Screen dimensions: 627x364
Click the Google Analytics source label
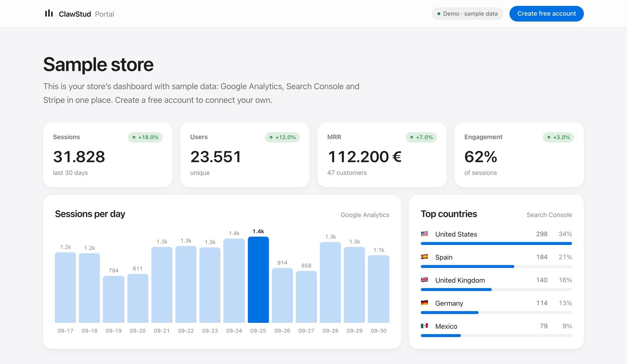click(365, 215)
